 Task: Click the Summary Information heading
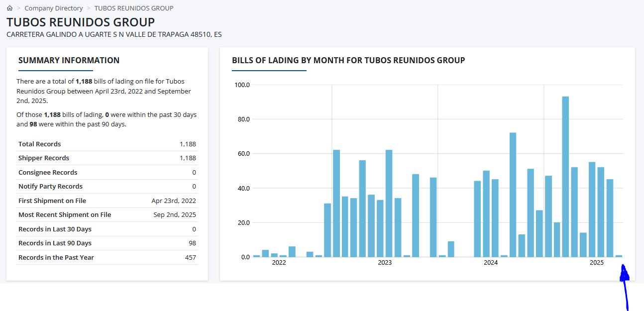(69, 60)
